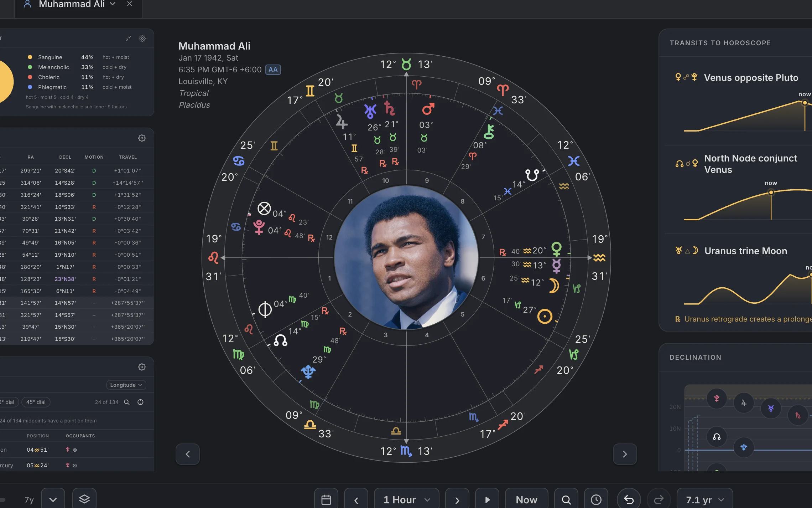Search midpoints with the magnifier icon

[126, 402]
